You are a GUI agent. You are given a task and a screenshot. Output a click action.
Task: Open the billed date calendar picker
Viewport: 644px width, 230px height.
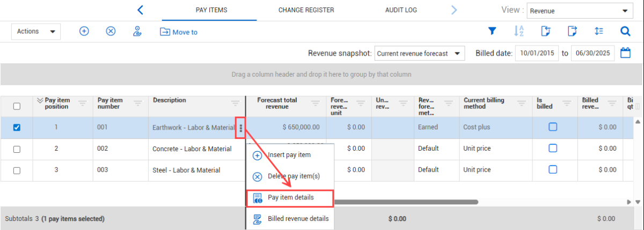tap(625, 53)
